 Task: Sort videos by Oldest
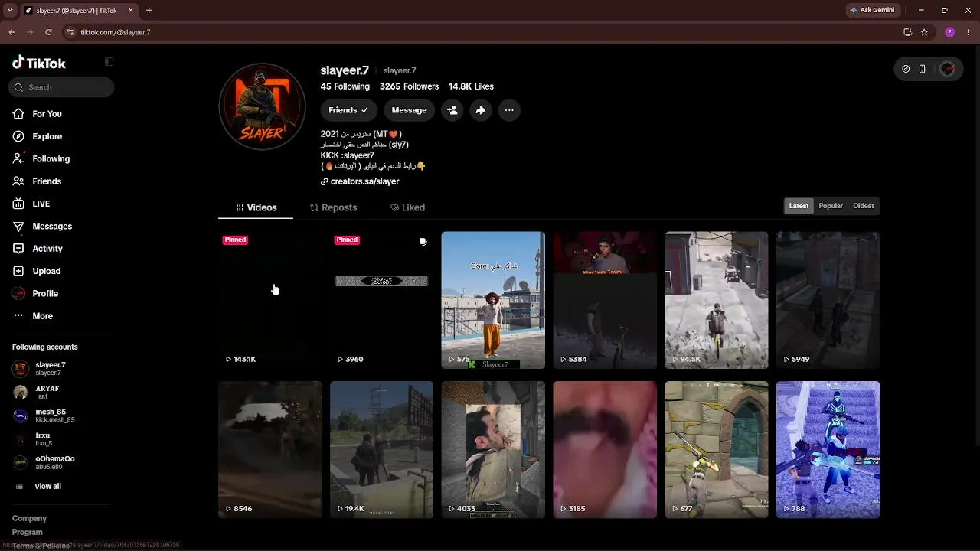[x=863, y=206]
